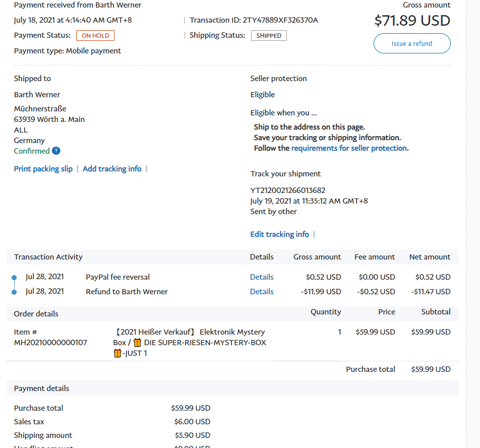The height and width of the screenshot is (448, 480).
Task: Click the timeline dot for PayPal fee reversal
Action: pos(14,277)
